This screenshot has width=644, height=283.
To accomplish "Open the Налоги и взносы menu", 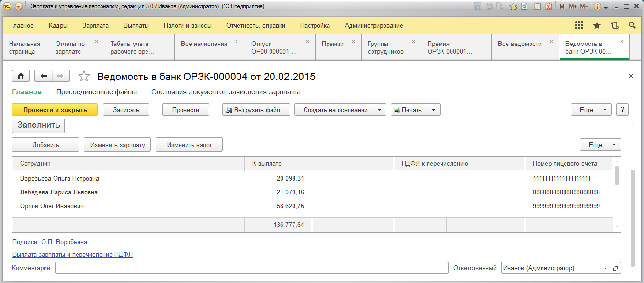I will [188, 26].
